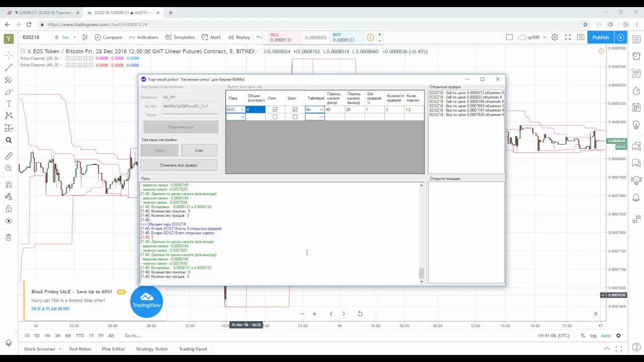Zoom out of the chart with minus
Image resolution: width=644 pixels, height=362 pixels.
[x=302, y=314]
